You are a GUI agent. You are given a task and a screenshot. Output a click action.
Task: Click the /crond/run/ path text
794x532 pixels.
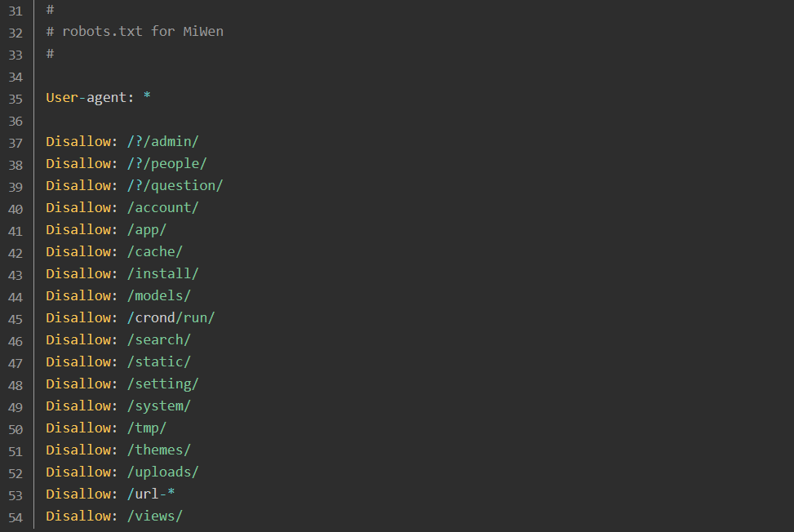(x=171, y=318)
